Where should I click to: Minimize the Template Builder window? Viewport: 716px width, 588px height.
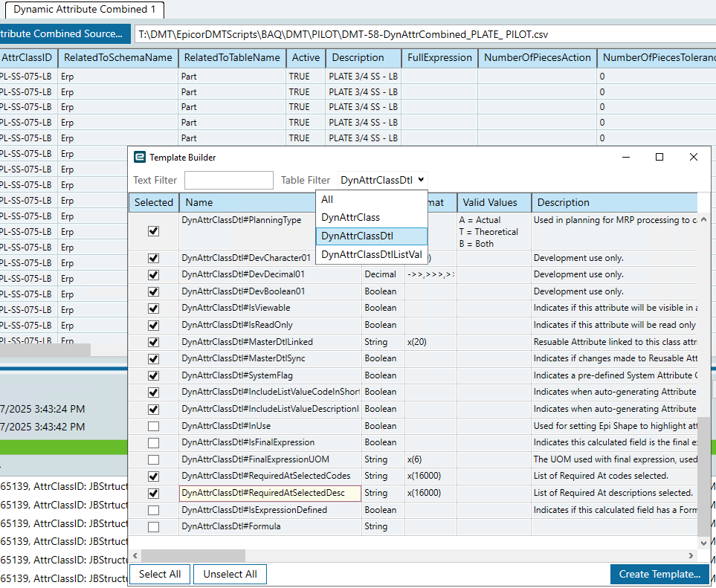tap(626, 157)
